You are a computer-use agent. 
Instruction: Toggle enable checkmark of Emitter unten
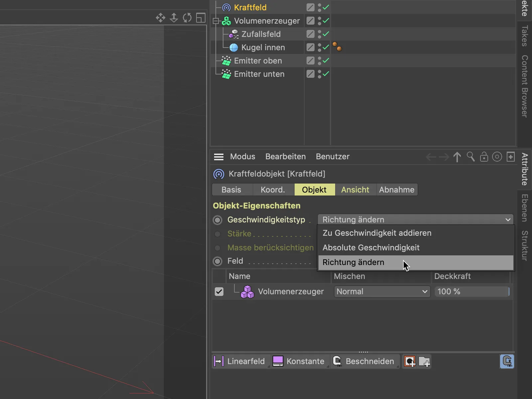326,73
